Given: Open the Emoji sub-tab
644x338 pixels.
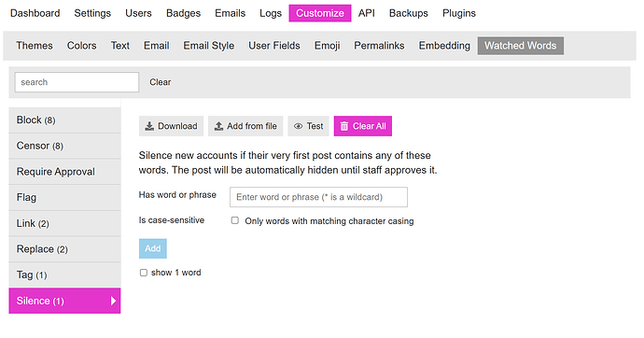Looking at the screenshot, I should click(x=328, y=46).
